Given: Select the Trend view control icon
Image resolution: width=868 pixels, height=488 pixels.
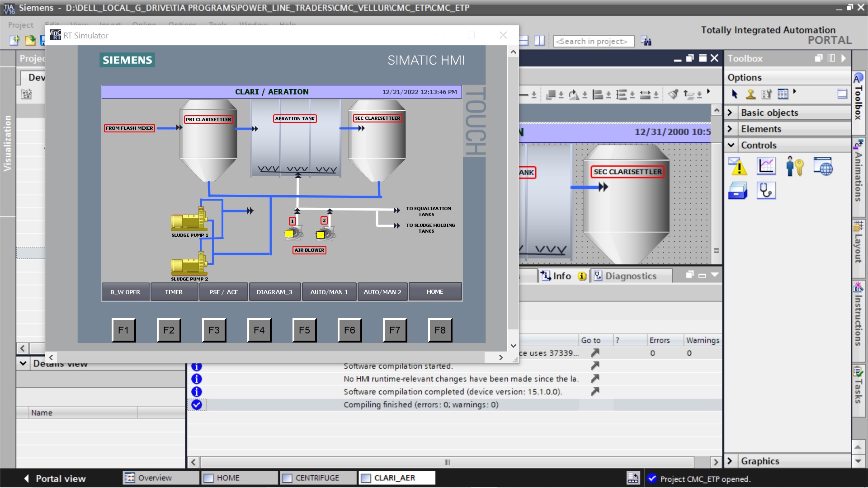Looking at the screenshot, I should (766, 167).
